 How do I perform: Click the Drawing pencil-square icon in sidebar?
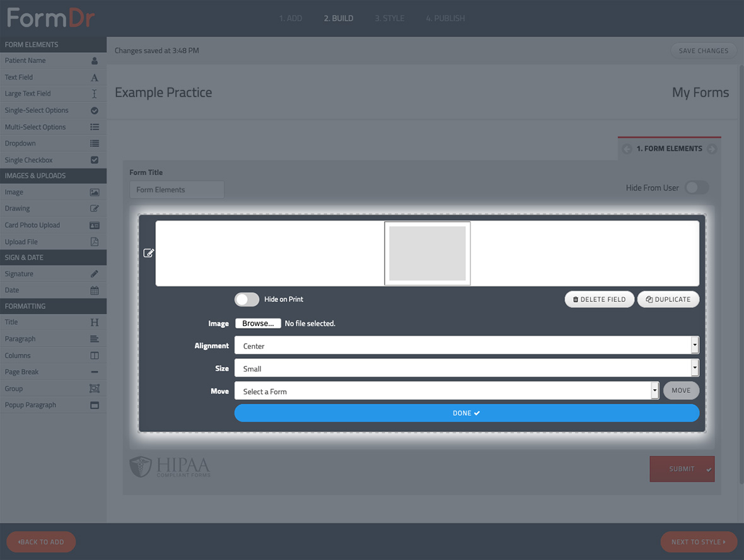95,208
